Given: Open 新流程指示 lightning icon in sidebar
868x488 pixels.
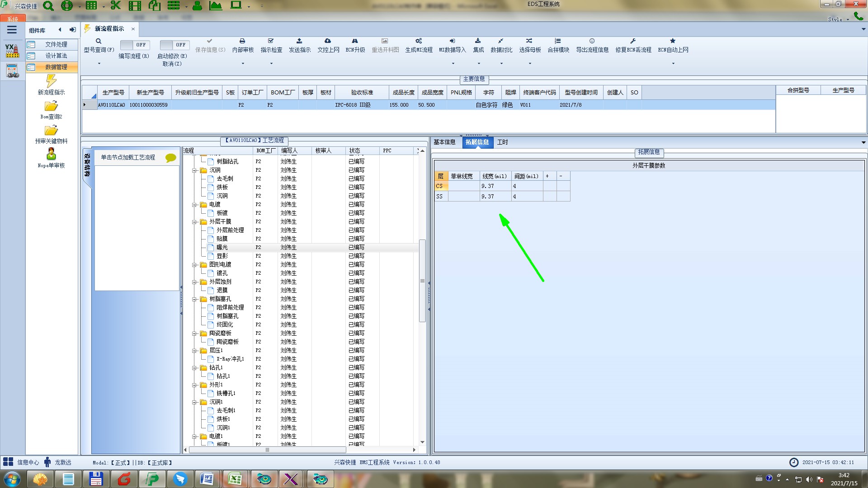Looking at the screenshot, I should tap(51, 81).
